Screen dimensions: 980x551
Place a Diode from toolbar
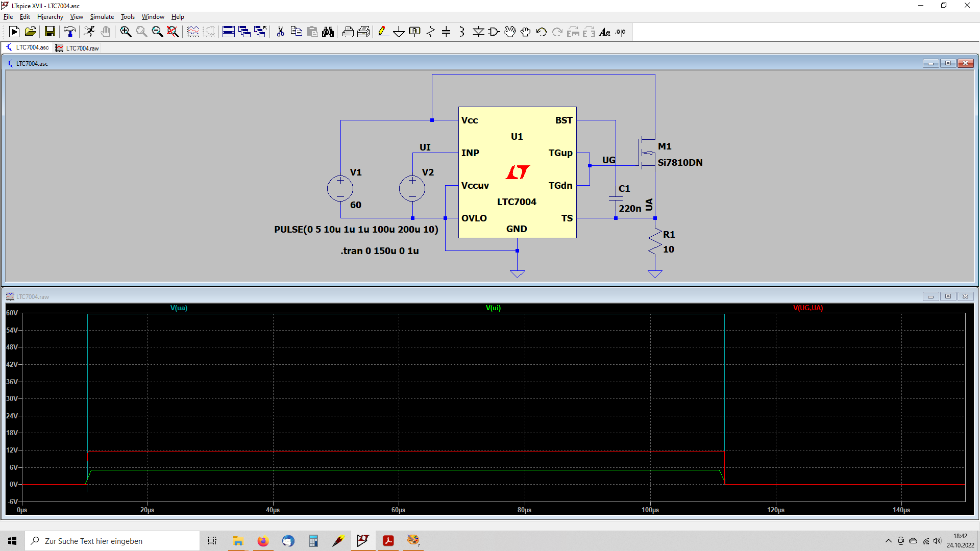pos(478,32)
